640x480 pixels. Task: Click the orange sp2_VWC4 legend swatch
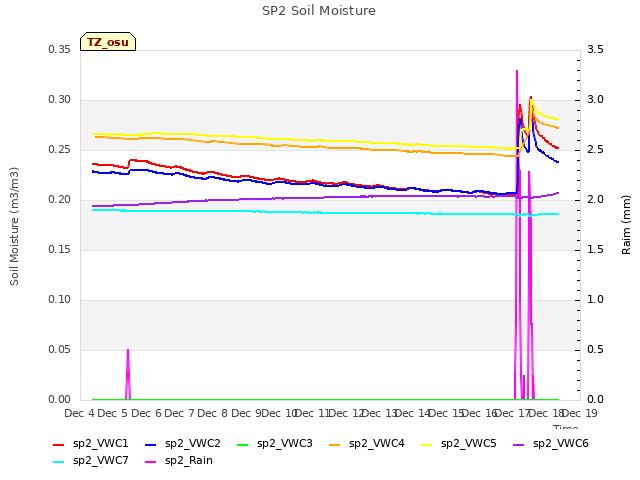point(335,444)
